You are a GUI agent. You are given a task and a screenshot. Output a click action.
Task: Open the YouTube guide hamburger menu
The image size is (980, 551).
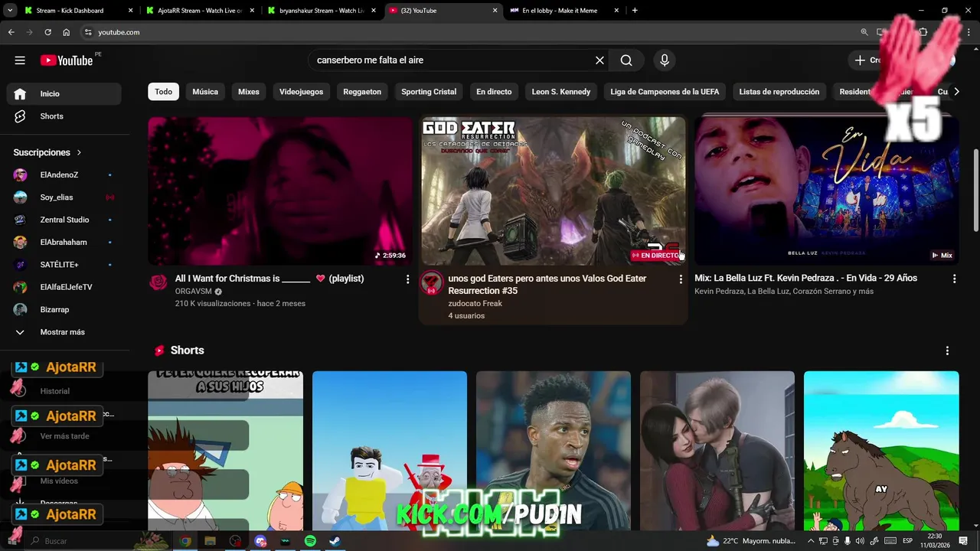tap(20, 60)
